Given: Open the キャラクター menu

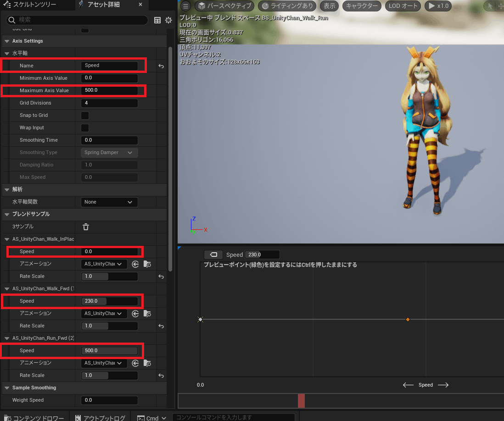Looking at the screenshot, I should tap(362, 6).
